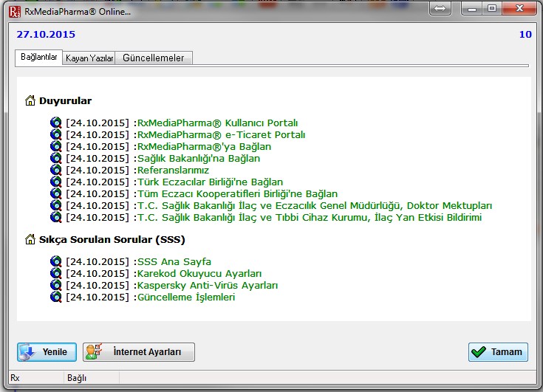Open the Güncellemeler tab
543x392 pixels.
click(153, 58)
